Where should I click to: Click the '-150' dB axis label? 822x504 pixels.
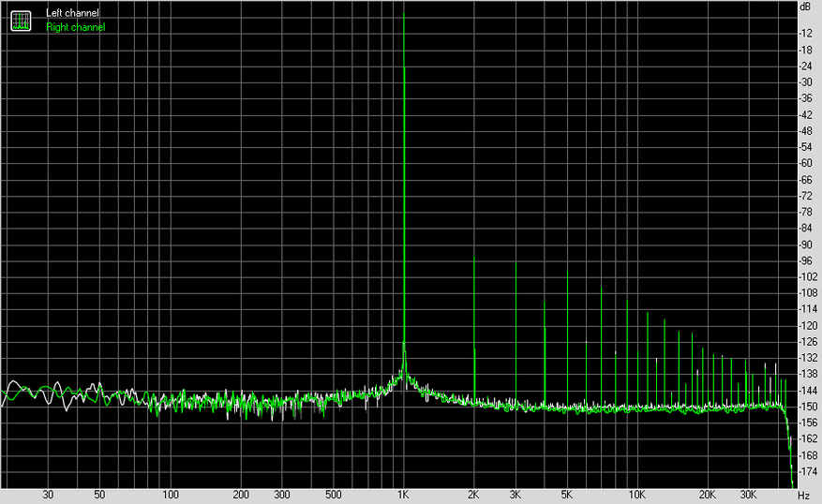pyautogui.click(x=808, y=407)
